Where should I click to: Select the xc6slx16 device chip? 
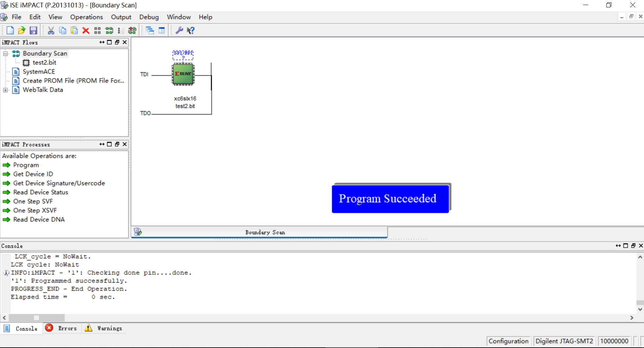pos(183,74)
